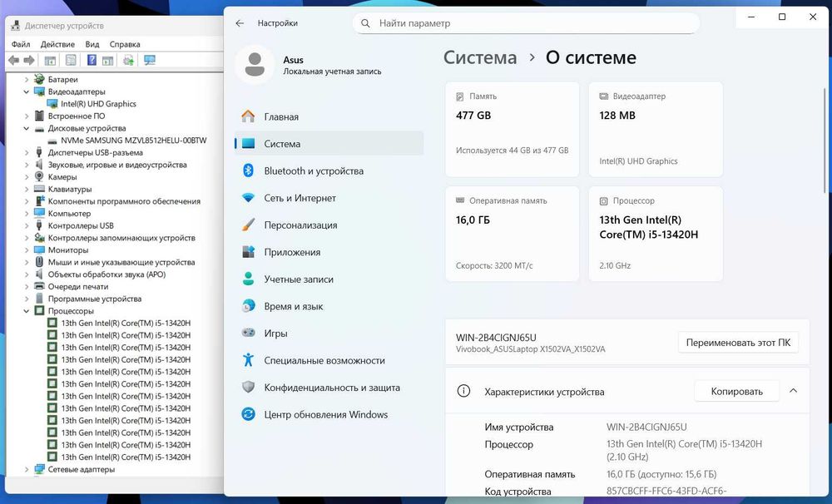Screen dimensions: 832x504
Task: Click the back arrow in Настройки window
Action: tap(240, 23)
